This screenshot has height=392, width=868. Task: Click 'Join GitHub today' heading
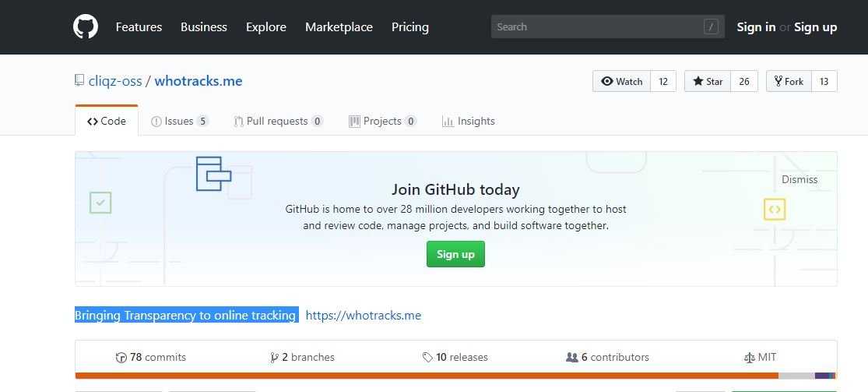pos(455,189)
